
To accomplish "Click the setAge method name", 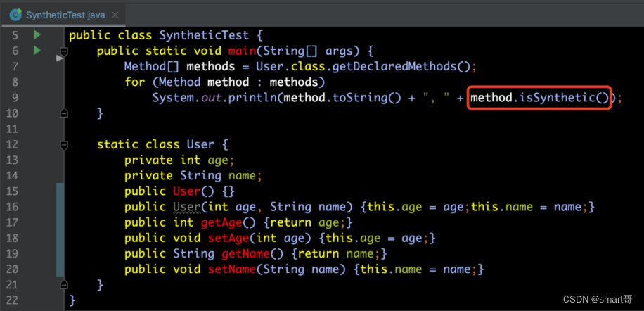I will 228,238.
